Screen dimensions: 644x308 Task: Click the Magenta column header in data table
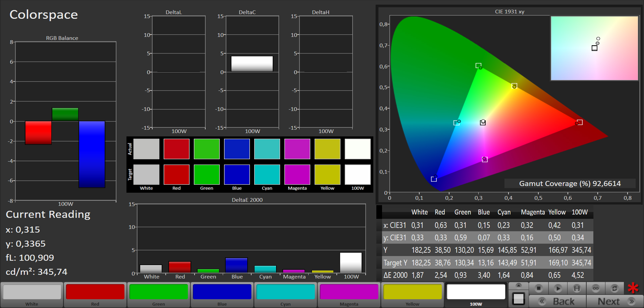pos(533,212)
